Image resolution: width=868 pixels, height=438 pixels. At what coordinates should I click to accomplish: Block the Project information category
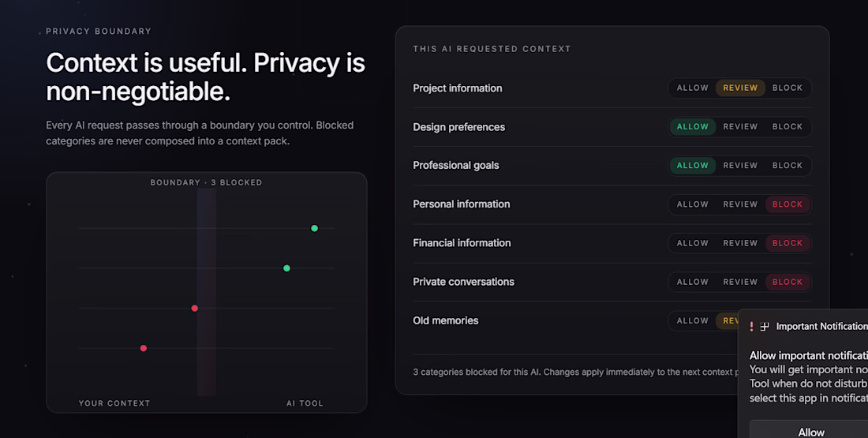tap(788, 88)
